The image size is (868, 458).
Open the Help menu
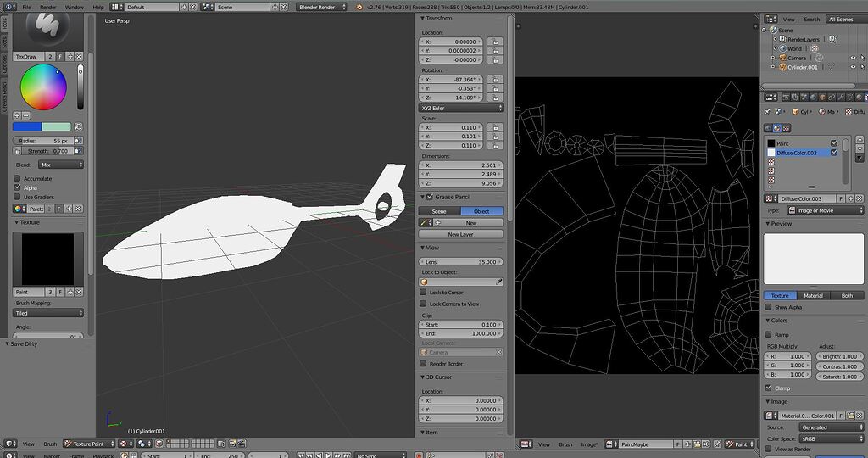click(x=98, y=7)
